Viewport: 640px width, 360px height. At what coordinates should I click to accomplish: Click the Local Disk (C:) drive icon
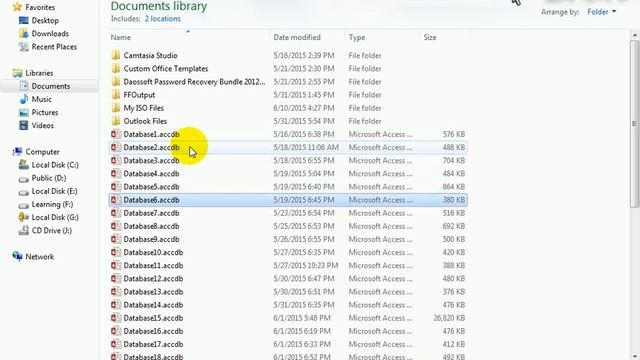pos(24,165)
